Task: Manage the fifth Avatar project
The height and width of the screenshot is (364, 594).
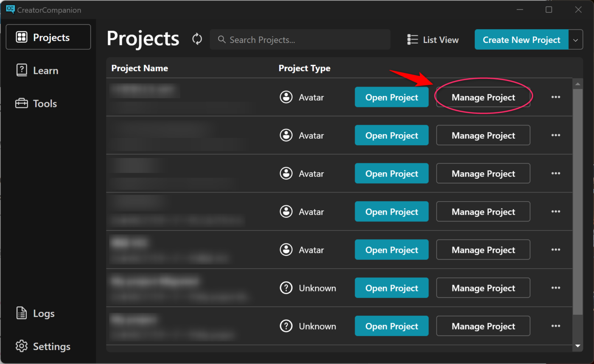Action: click(483, 250)
